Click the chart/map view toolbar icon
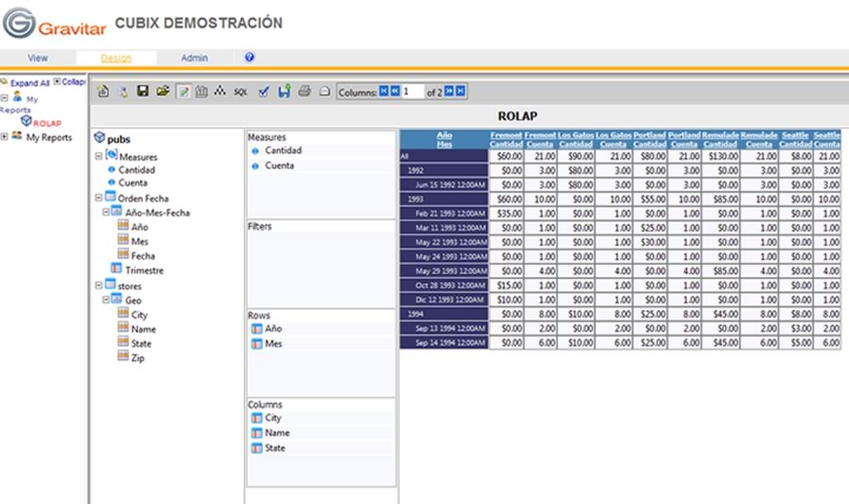The image size is (849, 504). tap(201, 92)
